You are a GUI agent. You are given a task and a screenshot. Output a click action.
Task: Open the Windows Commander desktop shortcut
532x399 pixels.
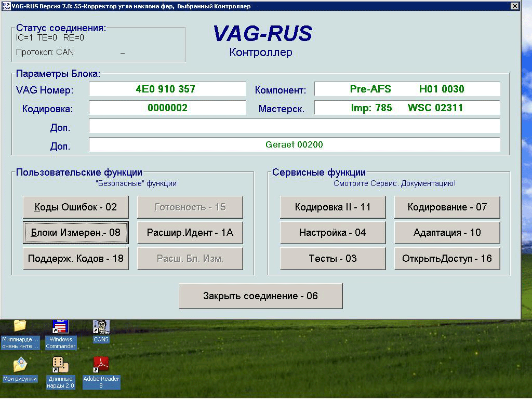pos(60,327)
